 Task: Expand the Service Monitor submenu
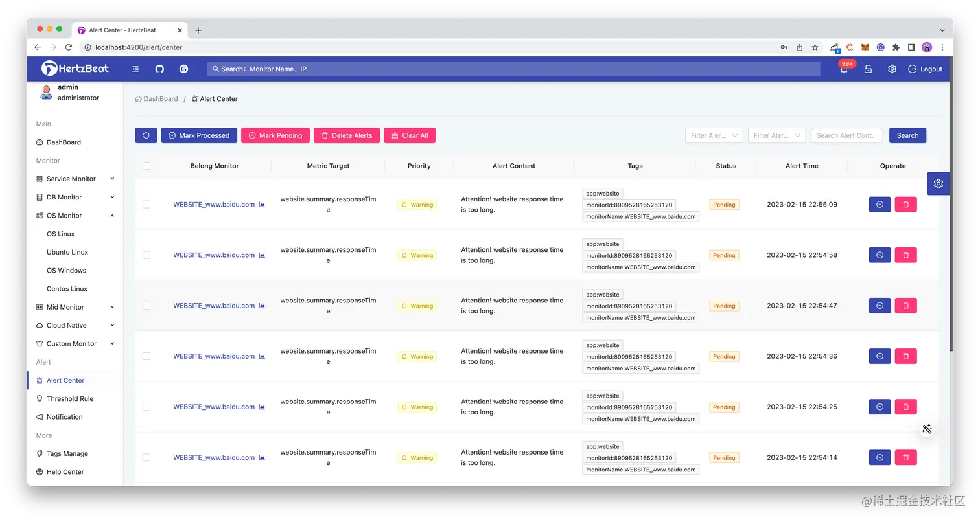point(75,179)
